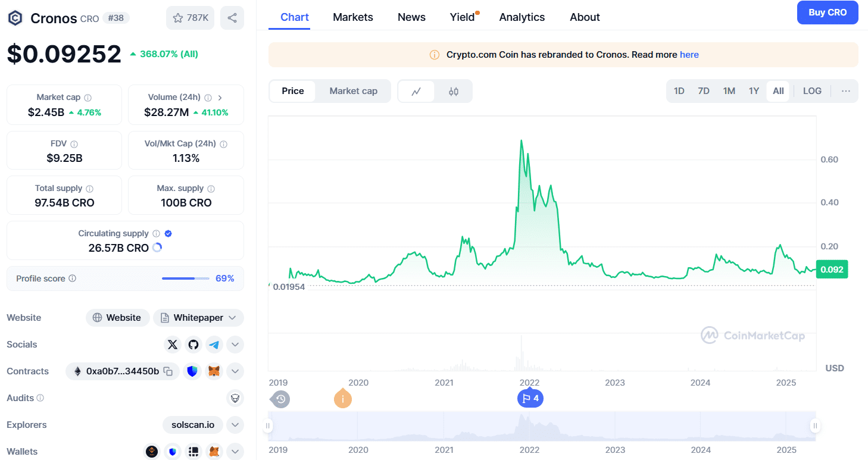
Task: Switch the chart to Price view
Action: tap(292, 91)
